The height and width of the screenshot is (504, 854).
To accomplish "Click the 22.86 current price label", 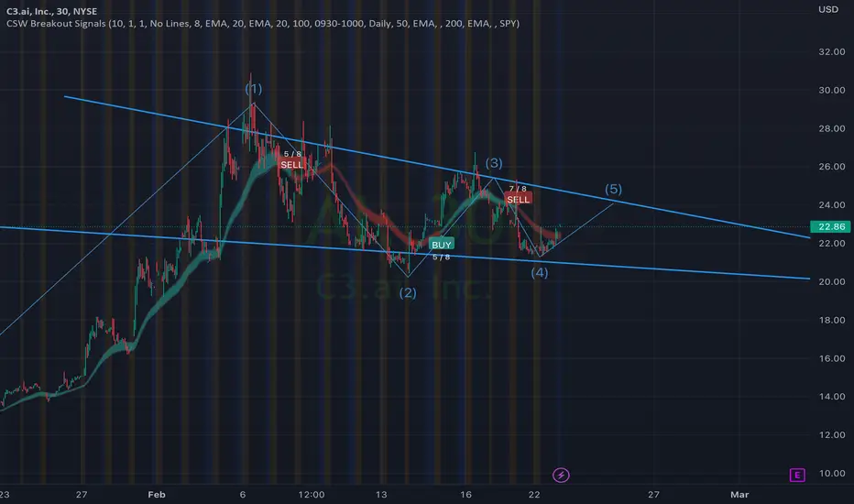I will tap(831, 226).
